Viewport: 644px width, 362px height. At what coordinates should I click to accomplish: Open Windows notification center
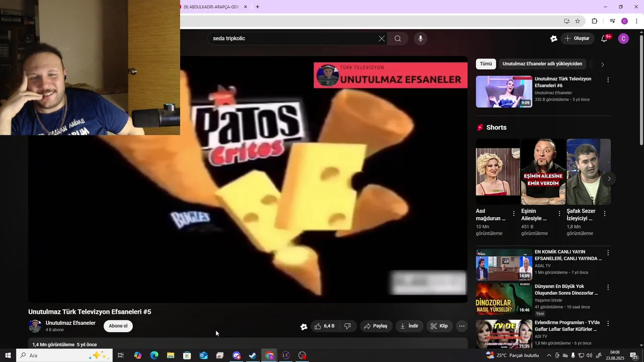click(634, 355)
